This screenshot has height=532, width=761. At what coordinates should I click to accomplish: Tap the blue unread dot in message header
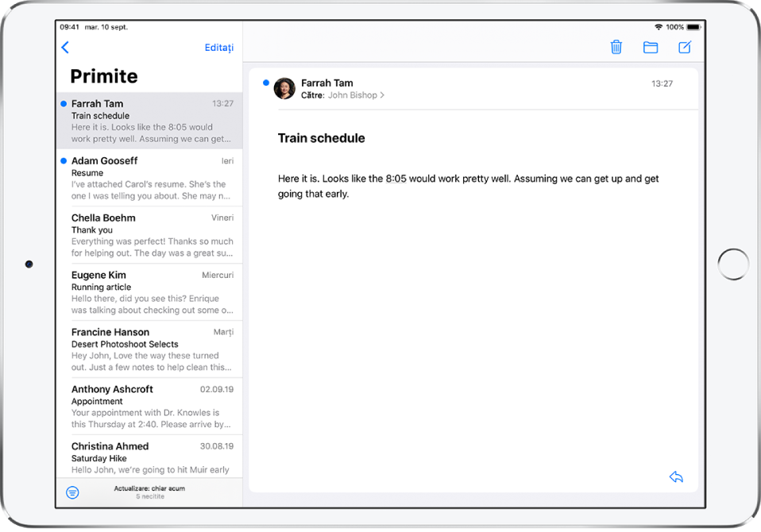[x=266, y=83]
